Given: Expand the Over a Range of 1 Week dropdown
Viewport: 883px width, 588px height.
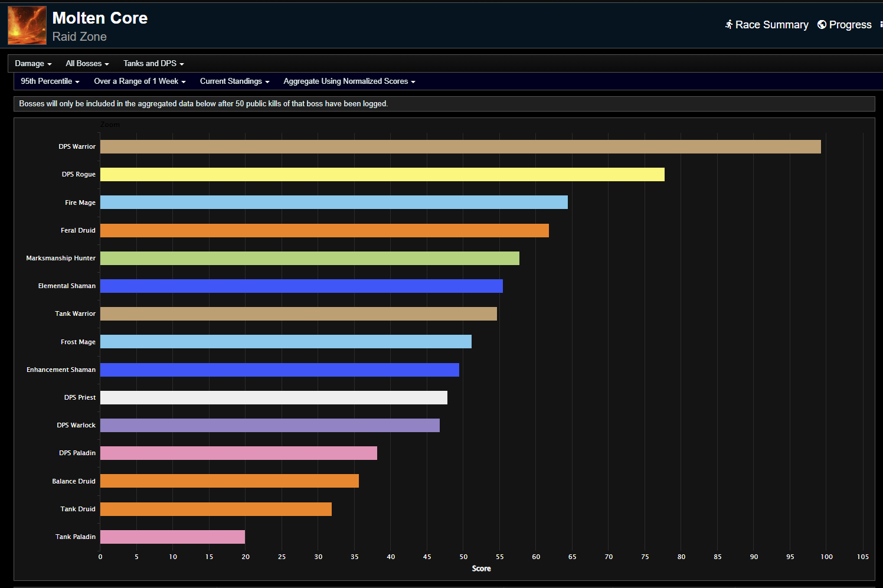Looking at the screenshot, I should 139,81.
